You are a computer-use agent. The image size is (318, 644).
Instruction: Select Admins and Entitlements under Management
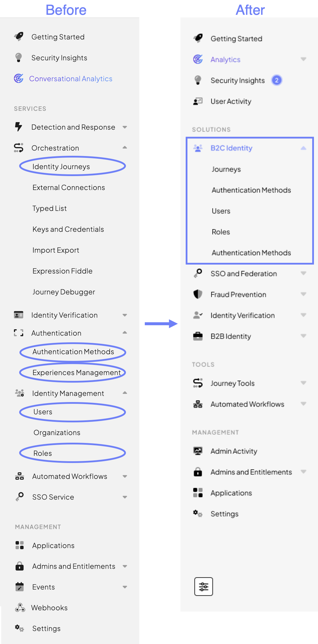click(x=73, y=566)
